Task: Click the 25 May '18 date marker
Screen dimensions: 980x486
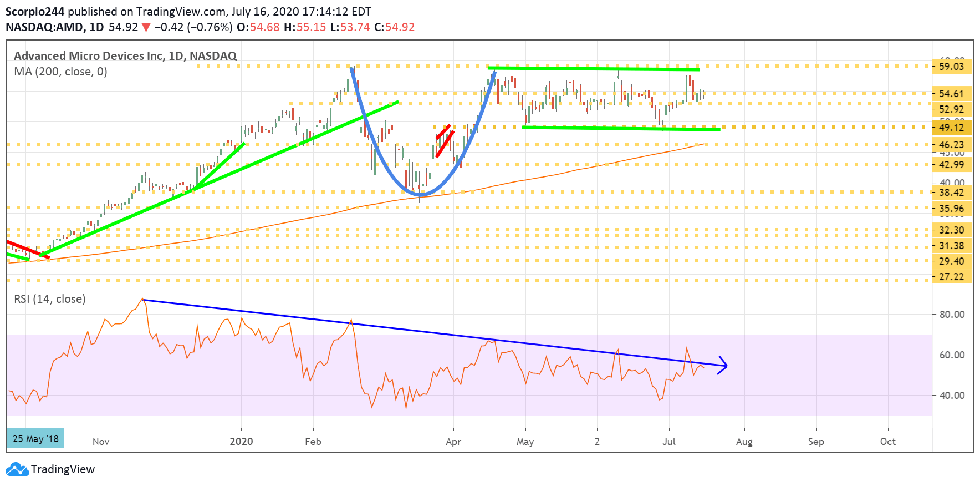Action: (35, 439)
